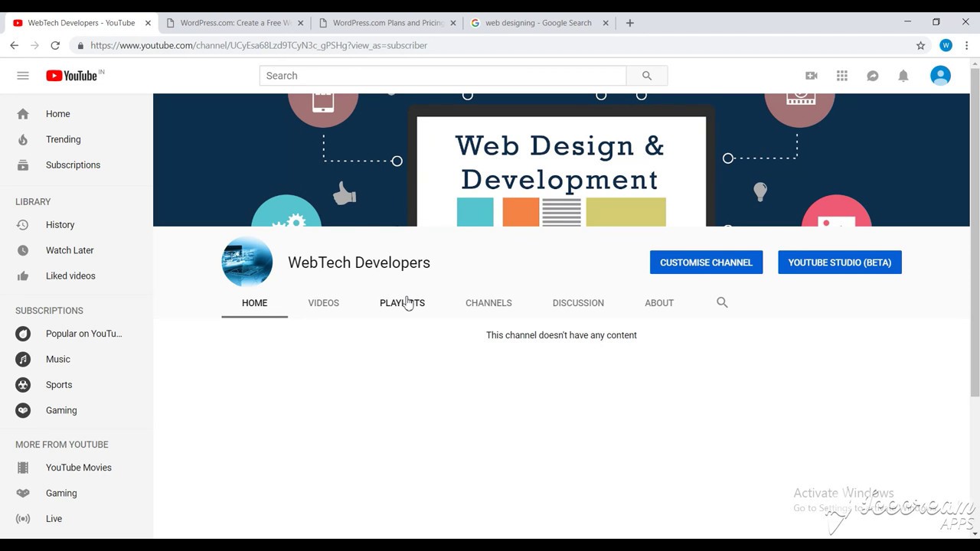Switch to WordPress.com Plans and Pricing tab
980x551 pixels.
click(x=387, y=23)
